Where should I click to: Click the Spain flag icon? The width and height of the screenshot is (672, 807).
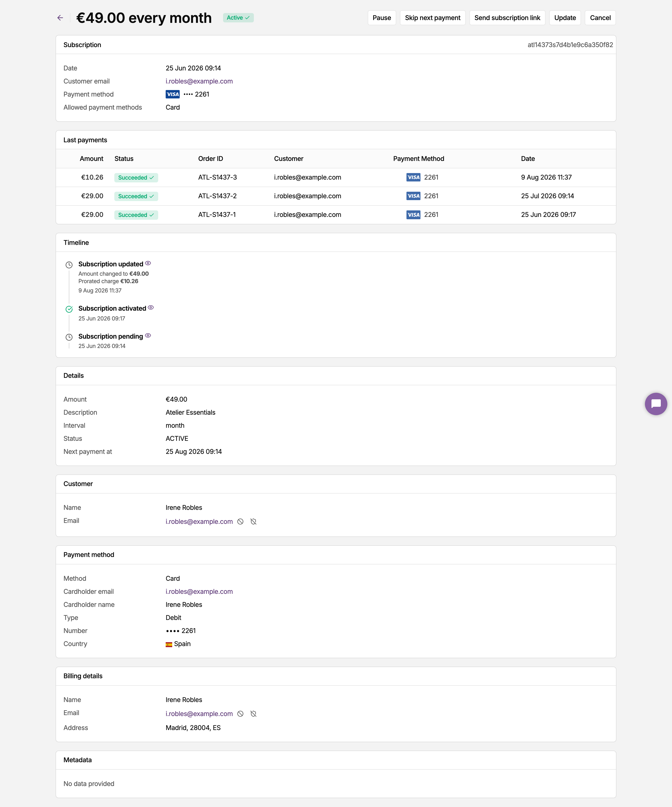click(169, 644)
